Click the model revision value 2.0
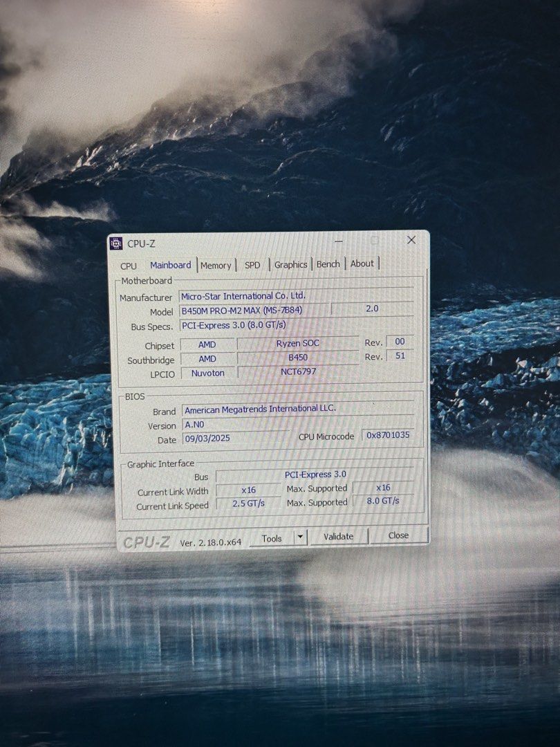The height and width of the screenshot is (747, 560). tap(372, 308)
